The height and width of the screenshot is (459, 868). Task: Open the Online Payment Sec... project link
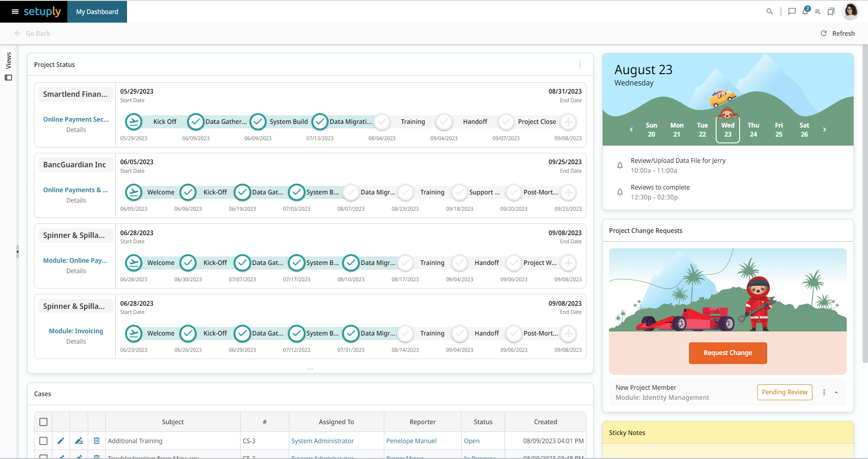(76, 119)
